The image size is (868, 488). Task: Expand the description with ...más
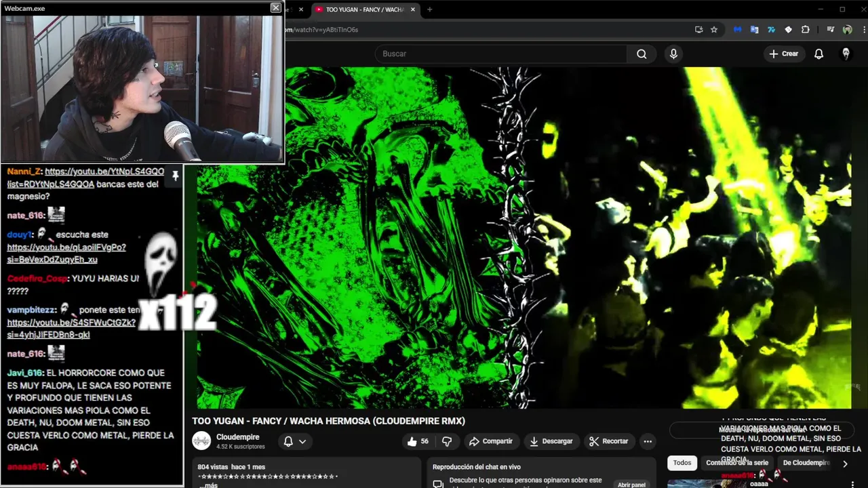(209, 485)
